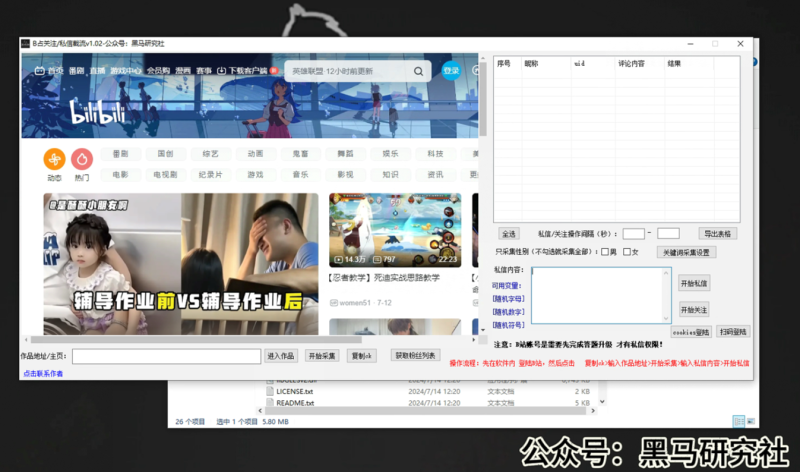This screenshot has height=472, width=800.
Task: Click the 游戏中心 navbar menu item
Action: [126, 71]
